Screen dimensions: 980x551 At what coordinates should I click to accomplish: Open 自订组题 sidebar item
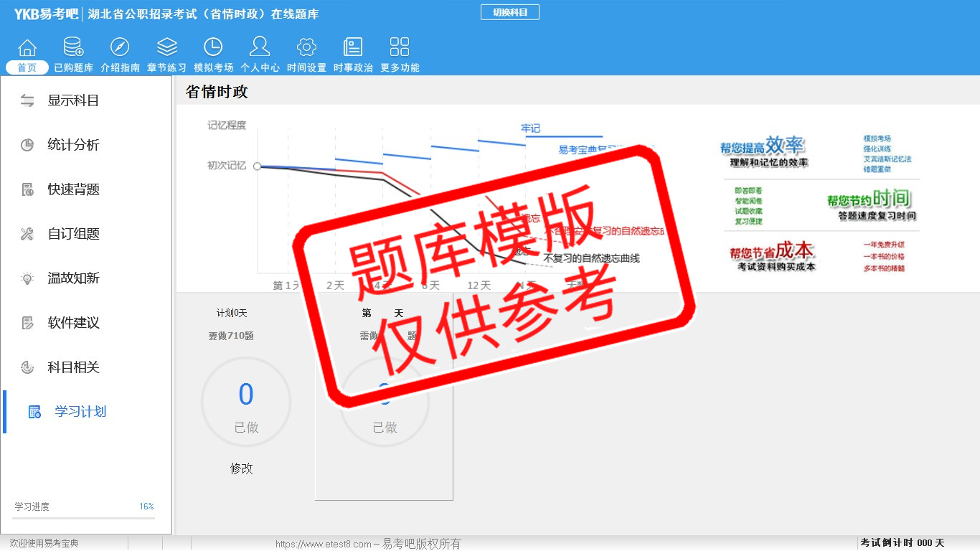tap(72, 234)
